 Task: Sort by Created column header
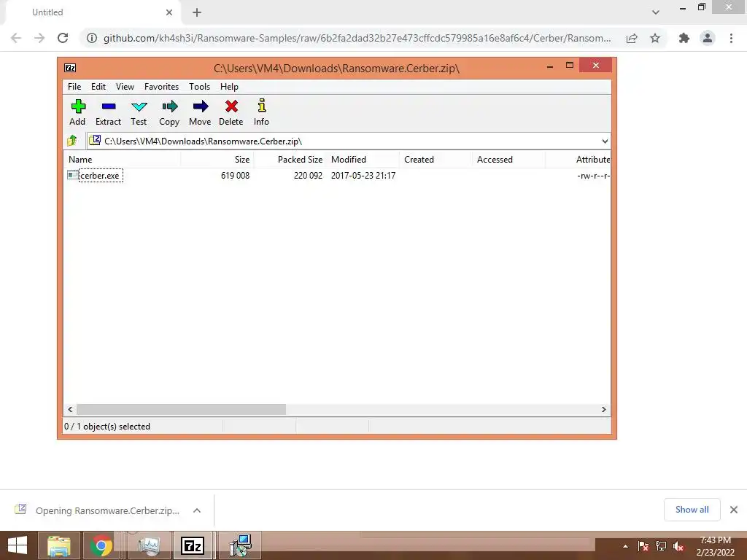coord(435,160)
